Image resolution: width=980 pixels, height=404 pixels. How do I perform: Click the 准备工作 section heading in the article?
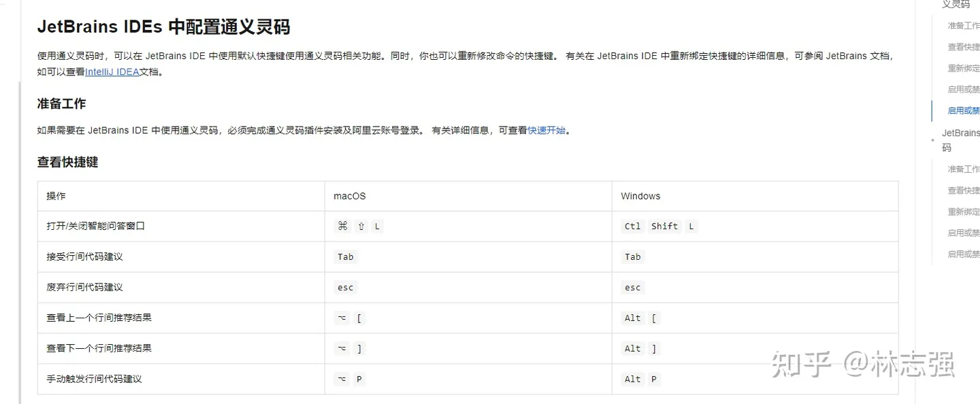[x=61, y=103]
